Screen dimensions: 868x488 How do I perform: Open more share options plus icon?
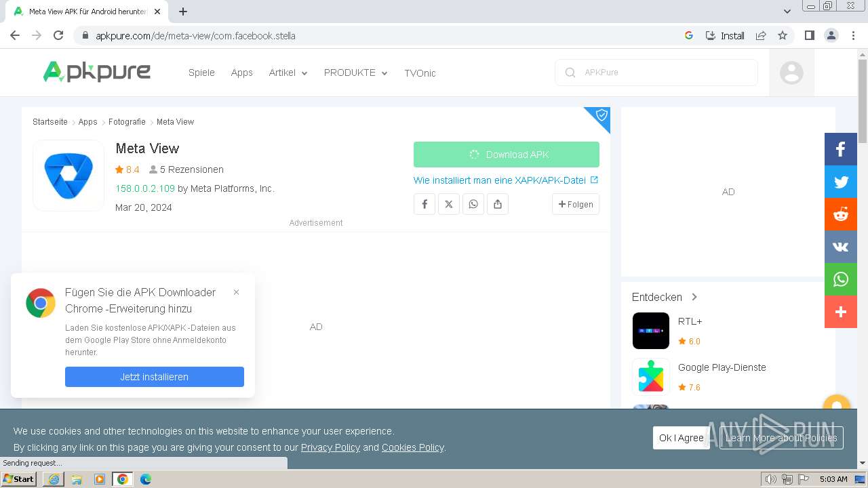(841, 312)
